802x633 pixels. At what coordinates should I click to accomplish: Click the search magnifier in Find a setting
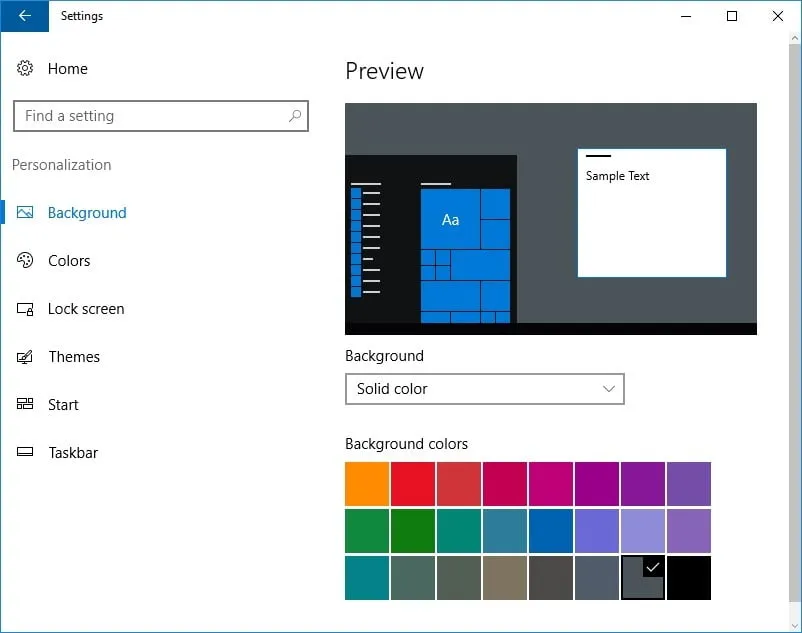click(295, 116)
